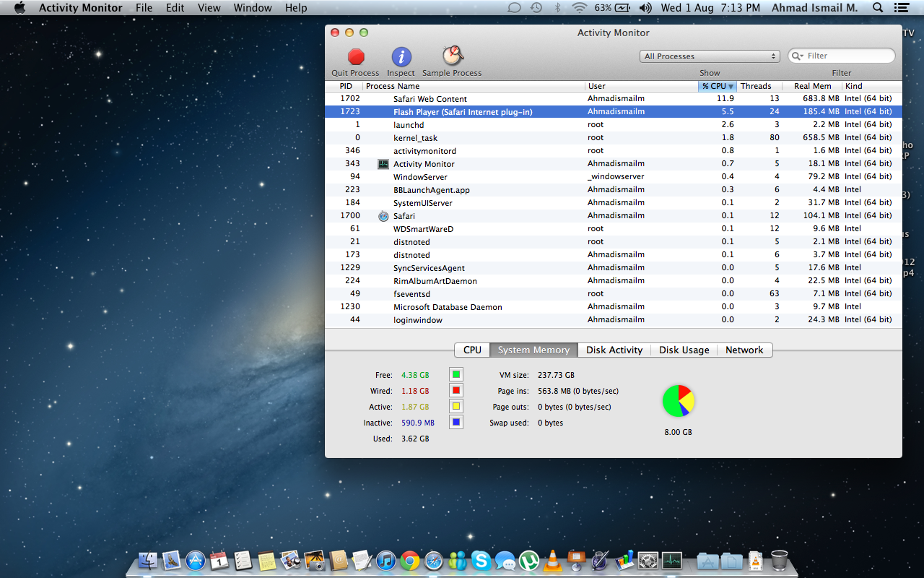Open Spotlight magnifier in the menu bar
924x578 pixels.
click(x=878, y=8)
